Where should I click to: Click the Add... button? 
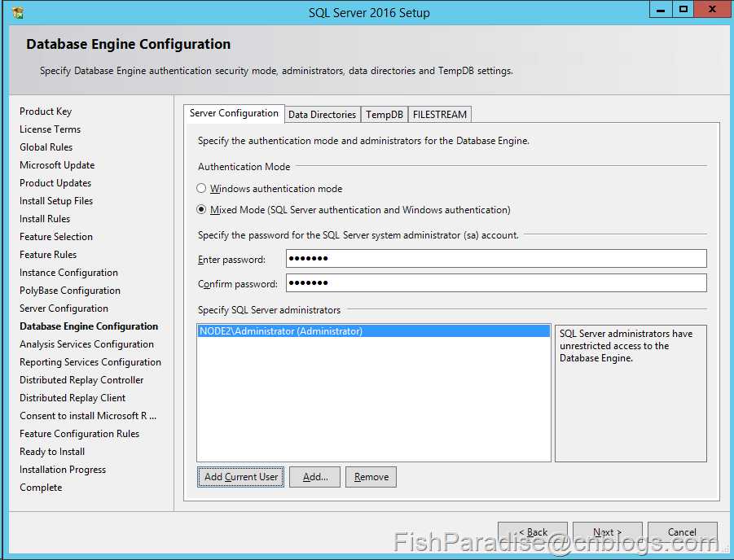[x=314, y=477]
